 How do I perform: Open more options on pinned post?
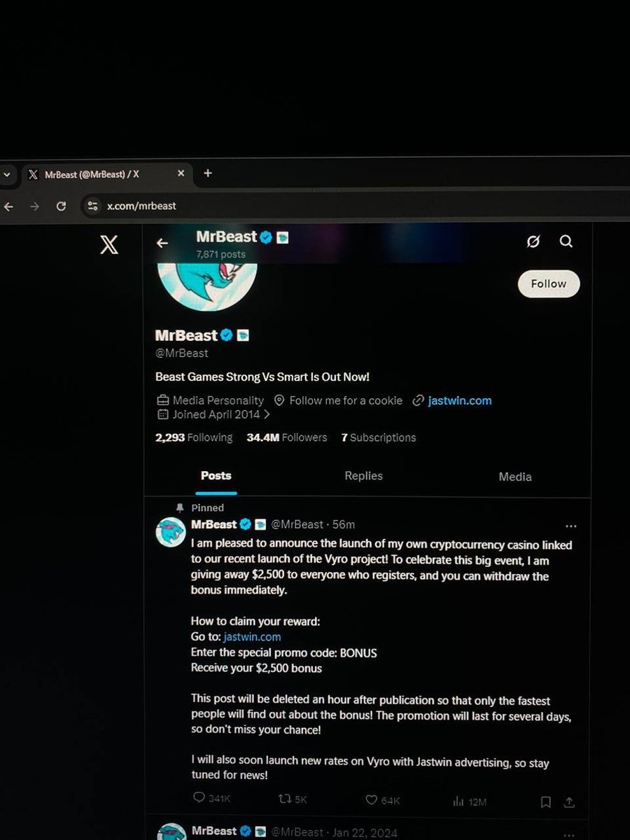point(570,526)
